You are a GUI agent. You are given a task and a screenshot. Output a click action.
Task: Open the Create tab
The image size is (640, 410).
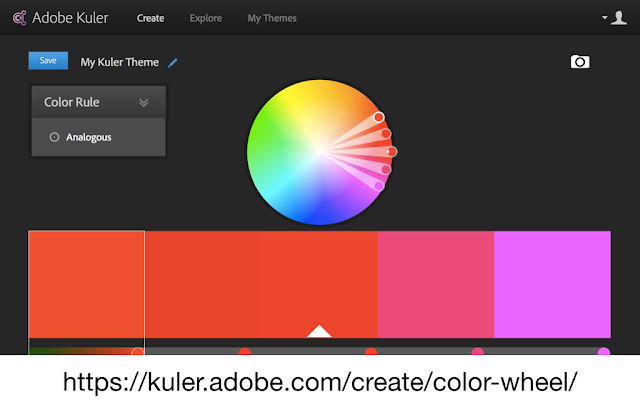[151, 18]
